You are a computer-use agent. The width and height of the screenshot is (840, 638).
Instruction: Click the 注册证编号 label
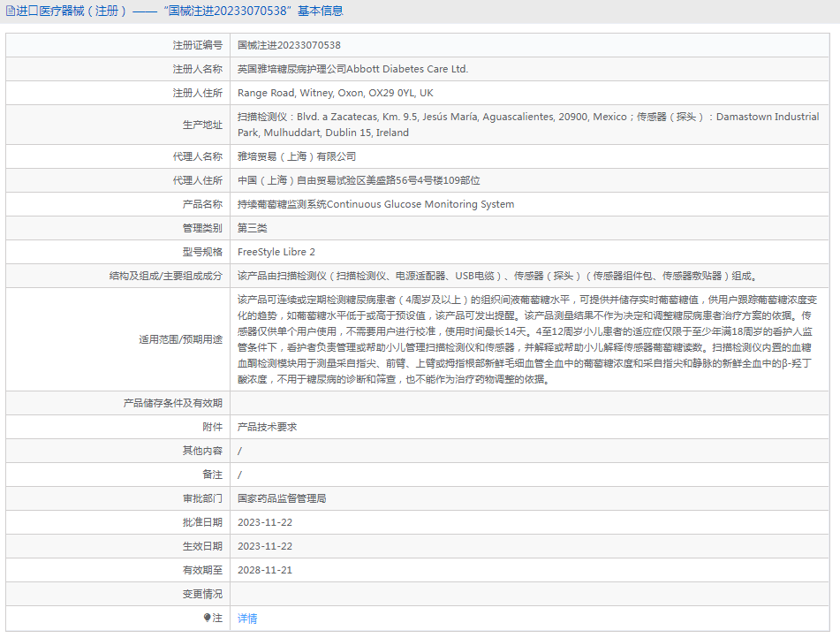[x=197, y=45]
